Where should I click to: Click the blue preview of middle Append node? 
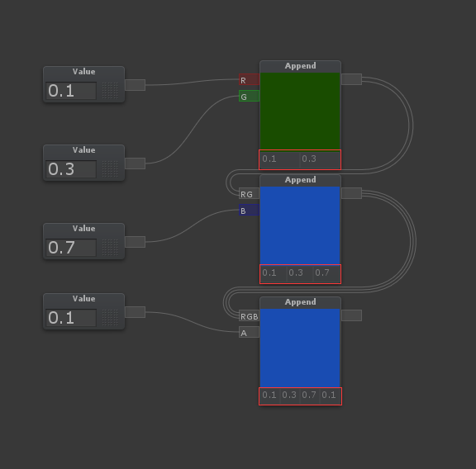tap(300, 225)
